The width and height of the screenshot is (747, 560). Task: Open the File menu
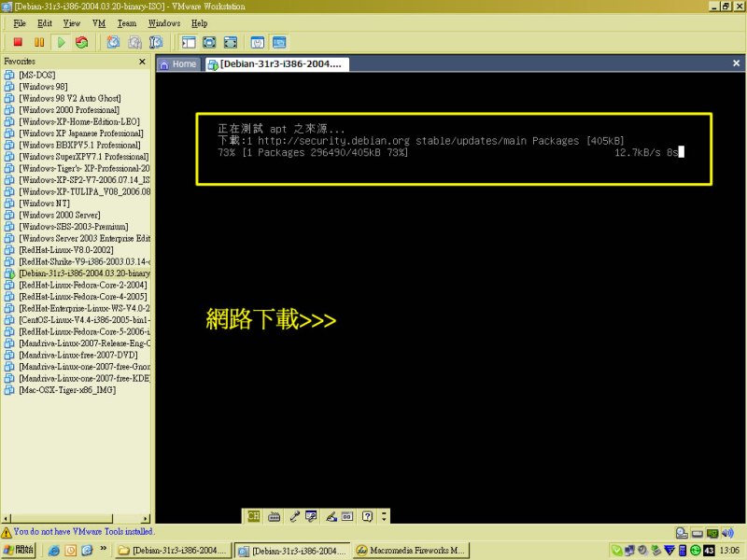click(20, 23)
